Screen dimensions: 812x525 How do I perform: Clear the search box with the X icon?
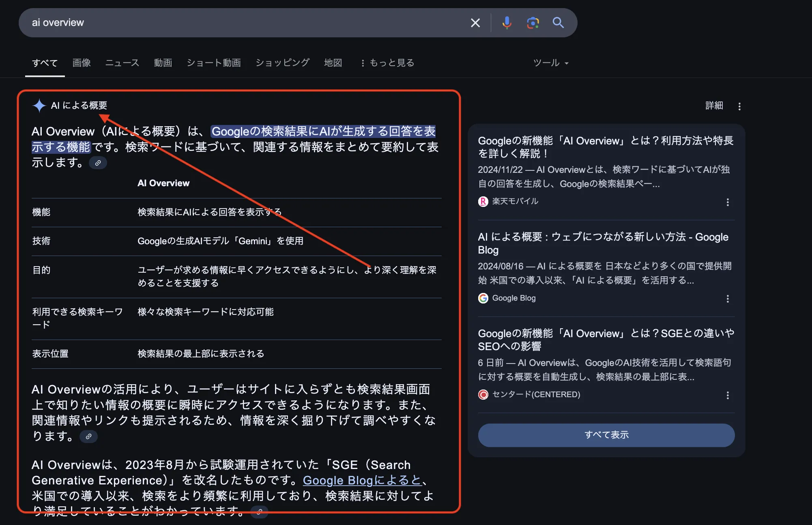click(475, 23)
